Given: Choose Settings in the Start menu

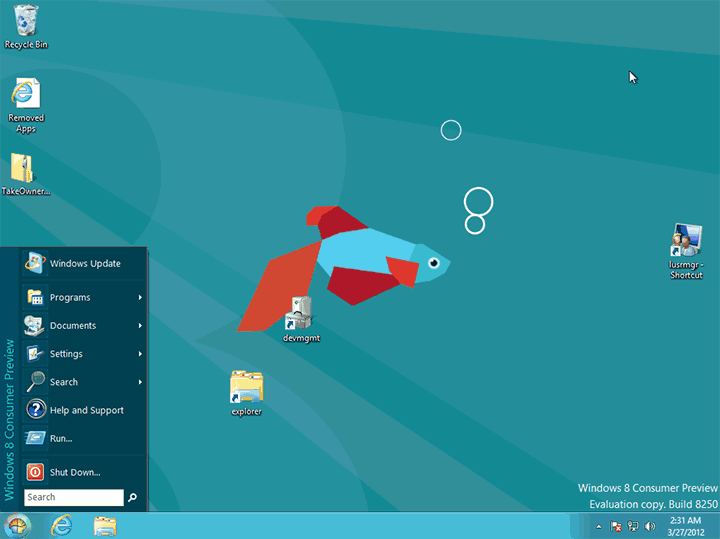Looking at the screenshot, I should (x=84, y=354).
